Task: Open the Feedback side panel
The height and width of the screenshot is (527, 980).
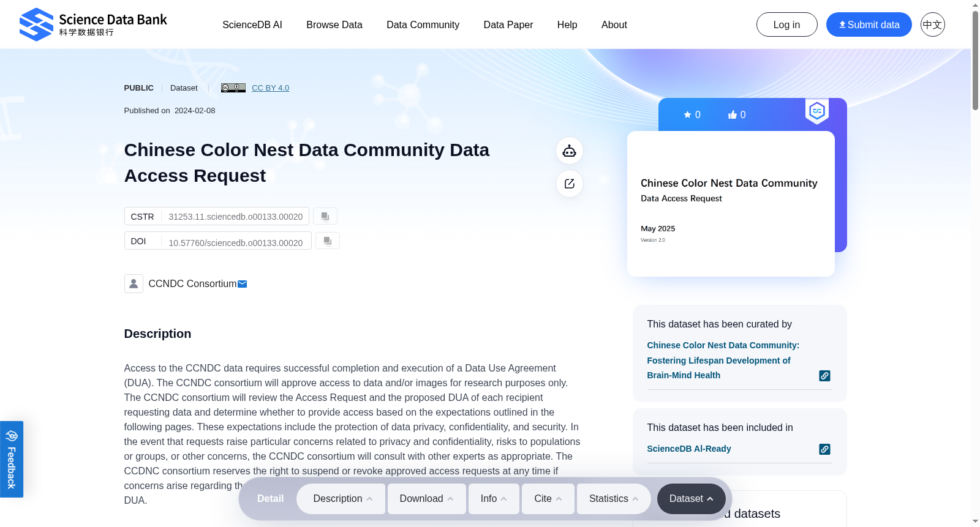Action: click(x=12, y=459)
